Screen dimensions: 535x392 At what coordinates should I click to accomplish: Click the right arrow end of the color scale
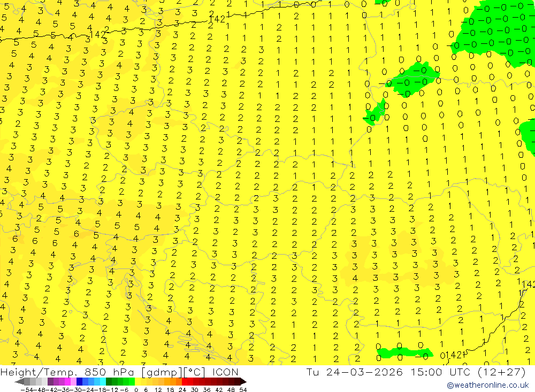(243, 381)
